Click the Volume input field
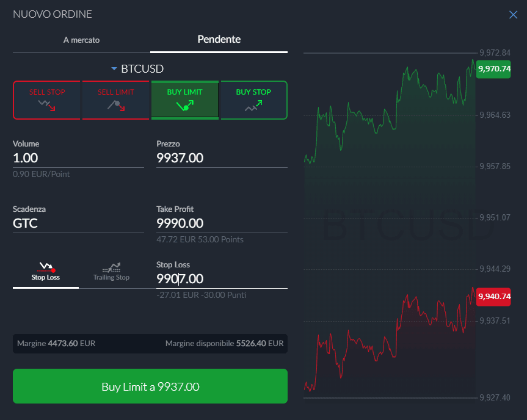The width and height of the screenshot is (527, 420). click(78, 158)
